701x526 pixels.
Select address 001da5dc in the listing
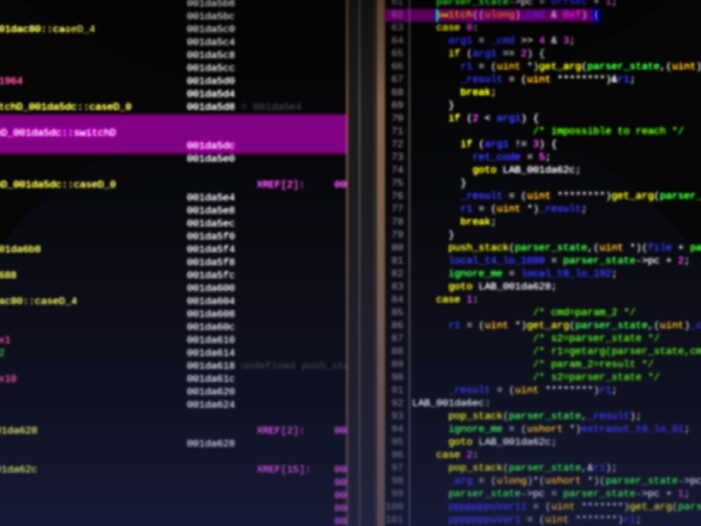[210, 146]
